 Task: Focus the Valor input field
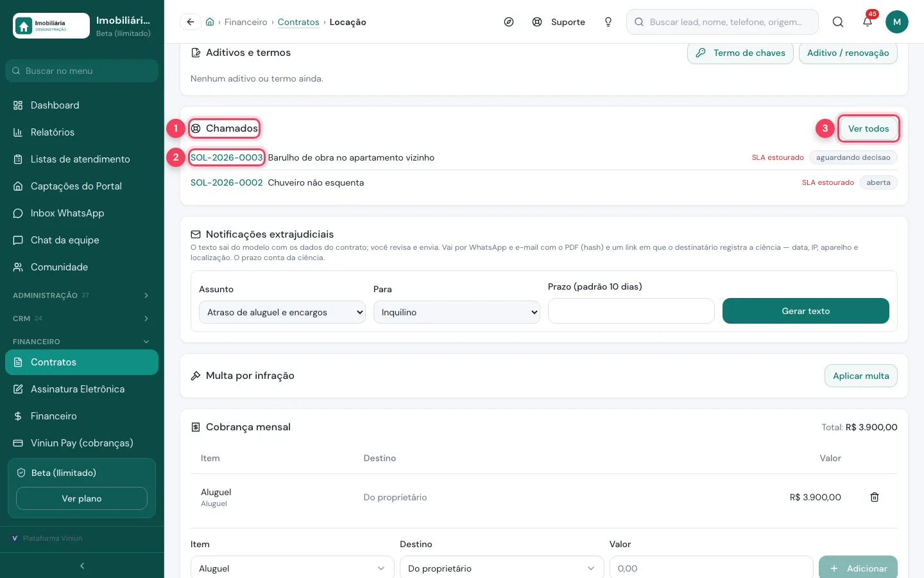711,568
